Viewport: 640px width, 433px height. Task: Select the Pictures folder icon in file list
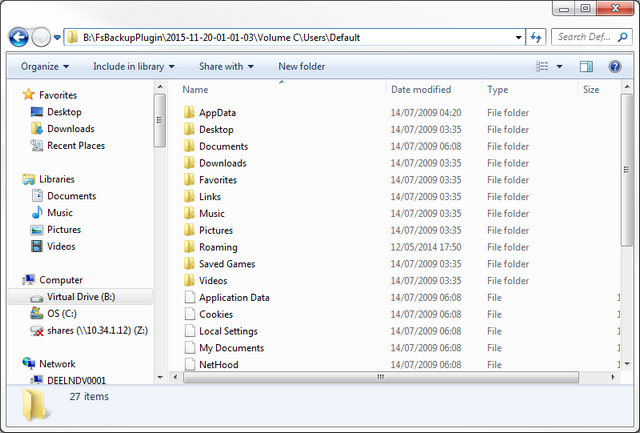click(x=189, y=230)
